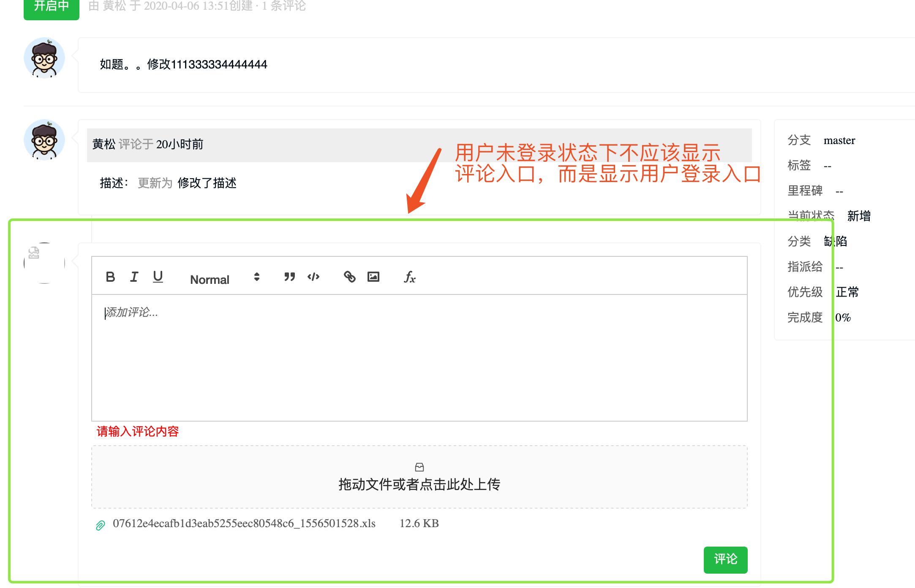Toggle underline formatting in comment editor
The height and width of the screenshot is (588, 915).
[x=158, y=277]
